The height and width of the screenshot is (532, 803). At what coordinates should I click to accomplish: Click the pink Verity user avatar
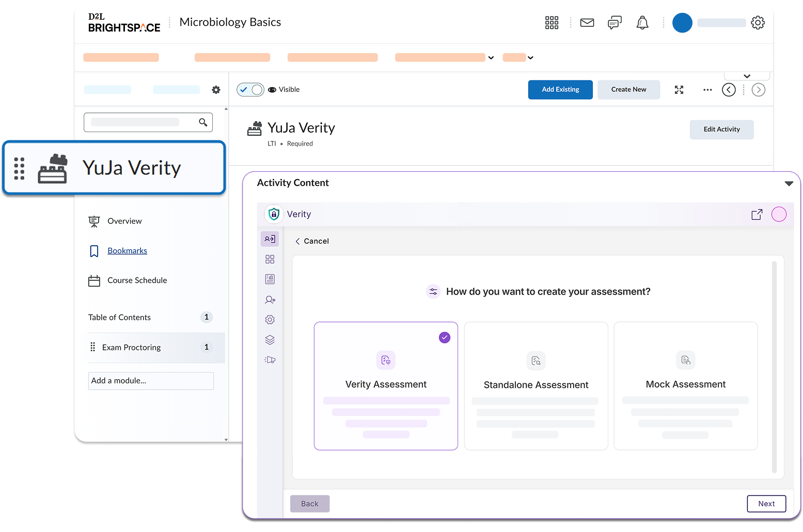[x=779, y=214]
